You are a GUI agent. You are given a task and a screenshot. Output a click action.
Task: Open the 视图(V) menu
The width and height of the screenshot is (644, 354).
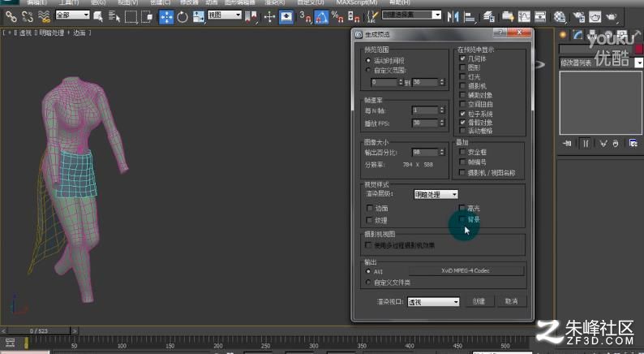tap(127, 2)
